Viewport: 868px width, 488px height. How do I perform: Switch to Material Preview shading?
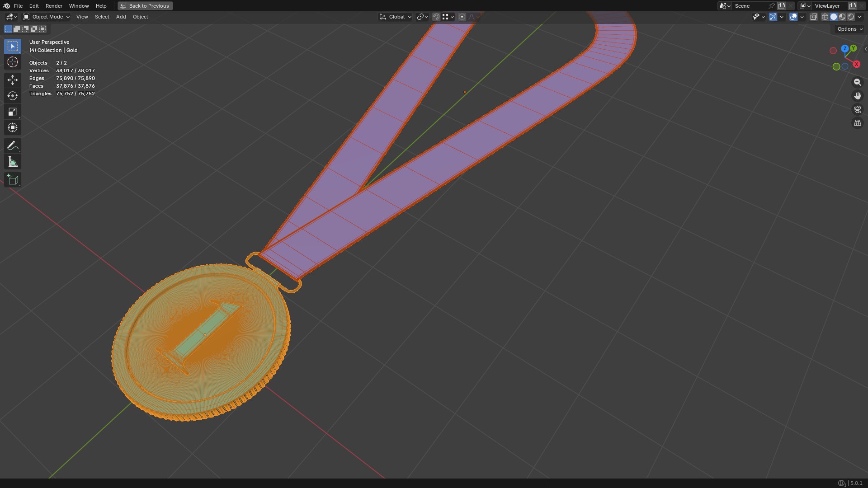pyautogui.click(x=842, y=17)
